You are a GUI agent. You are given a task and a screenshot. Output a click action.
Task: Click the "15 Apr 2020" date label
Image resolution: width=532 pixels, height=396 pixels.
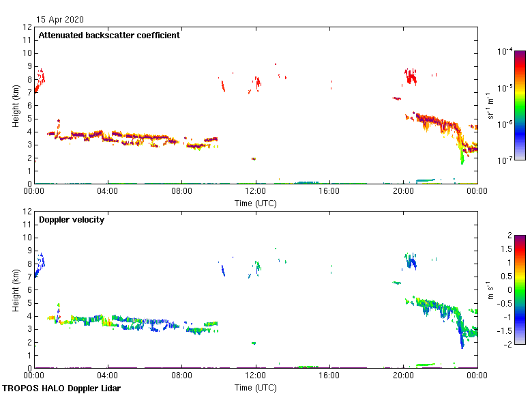point(59,20)
